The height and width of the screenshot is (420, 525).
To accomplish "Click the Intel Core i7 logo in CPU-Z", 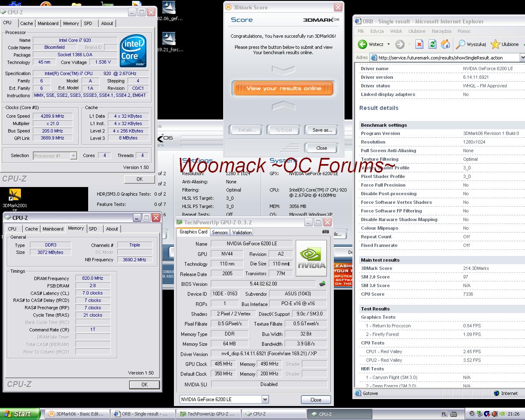I will pyautogui.click(x=133, y=51).
